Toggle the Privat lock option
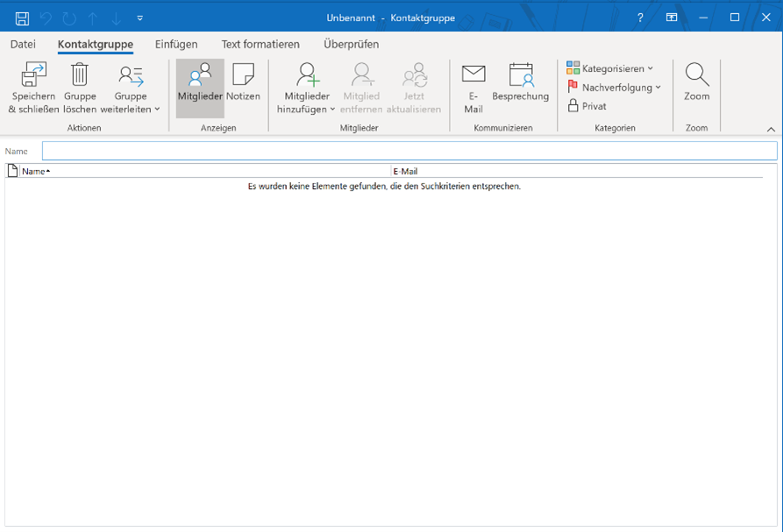This screenshot has width=783, height=532. tap(587, 106)
